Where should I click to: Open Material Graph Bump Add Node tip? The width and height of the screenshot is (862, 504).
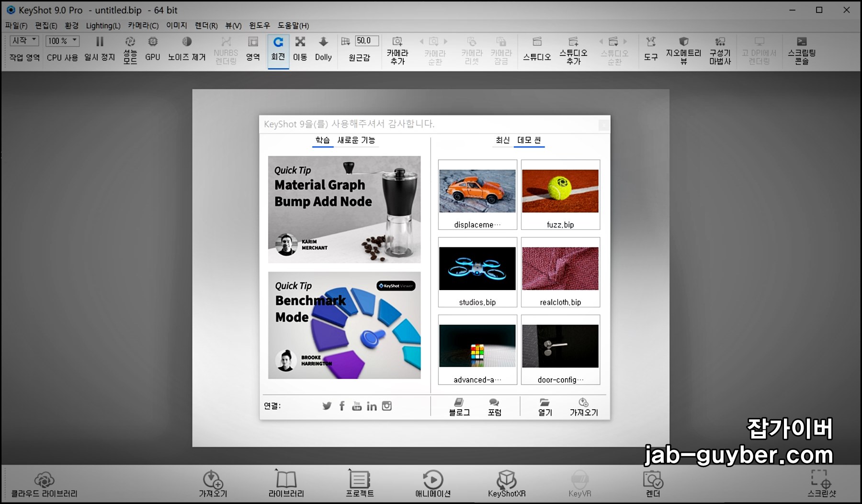click(344, 210)
